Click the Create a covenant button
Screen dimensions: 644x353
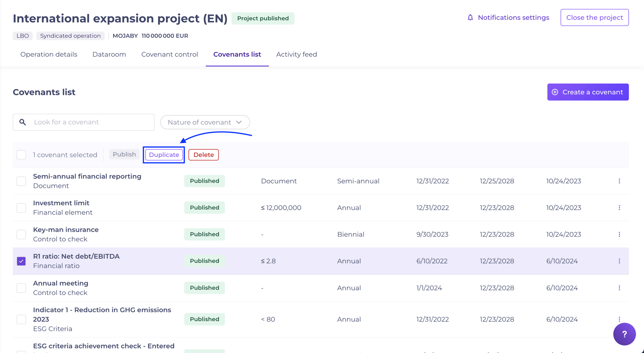coord(588,92)
